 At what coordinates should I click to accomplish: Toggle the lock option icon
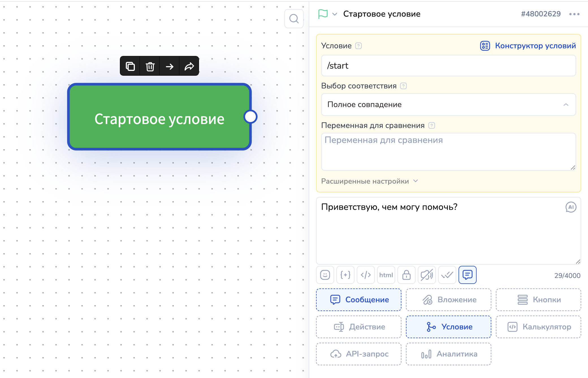[407, 275]
